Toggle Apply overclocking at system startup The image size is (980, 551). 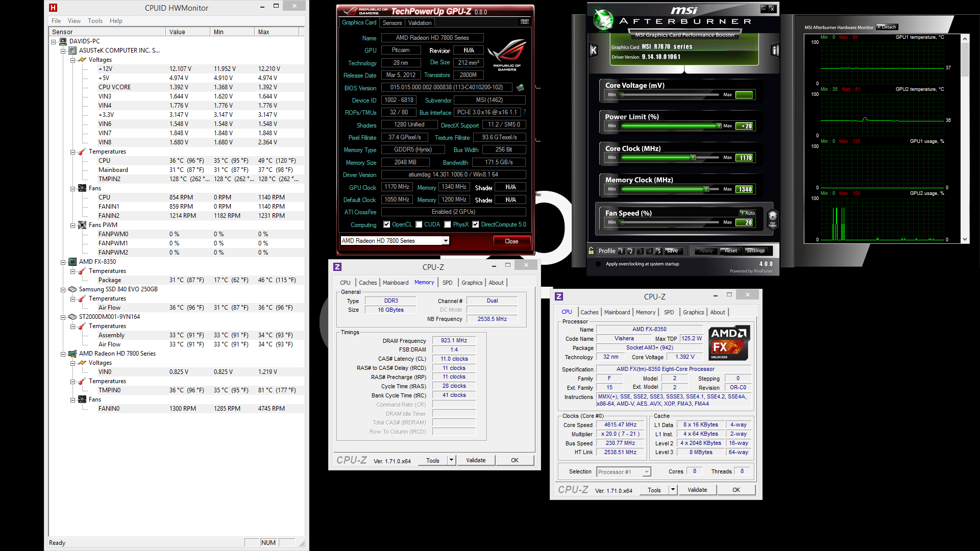(598, 264)
